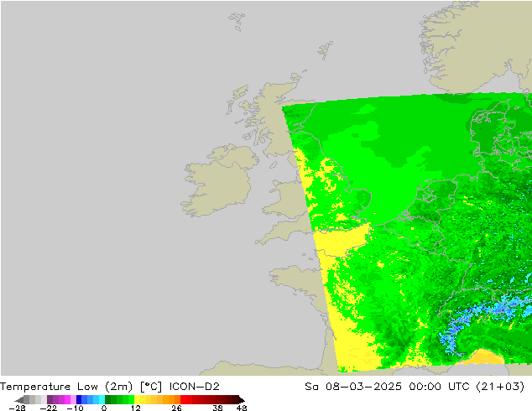
Task: Click the bright red swatch above the 26 label
Action: 183,399
